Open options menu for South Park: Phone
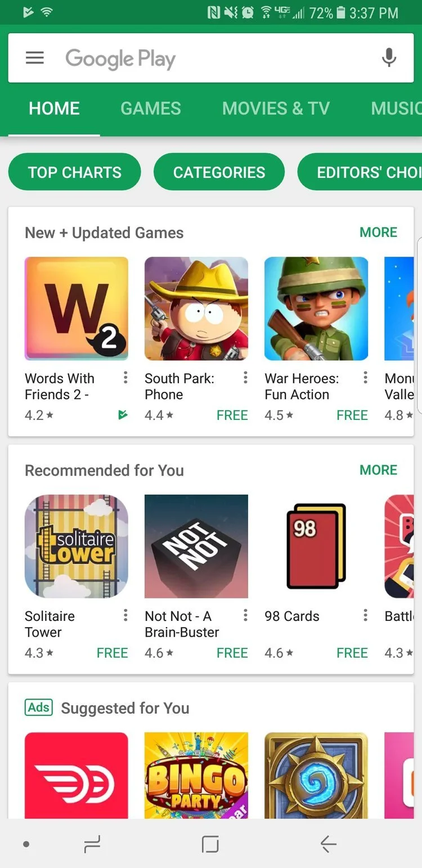 (x=245, y=378)
